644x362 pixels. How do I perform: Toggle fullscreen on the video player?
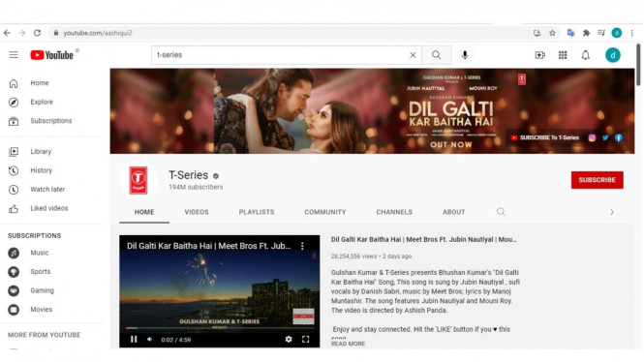(x=306, y=340)
